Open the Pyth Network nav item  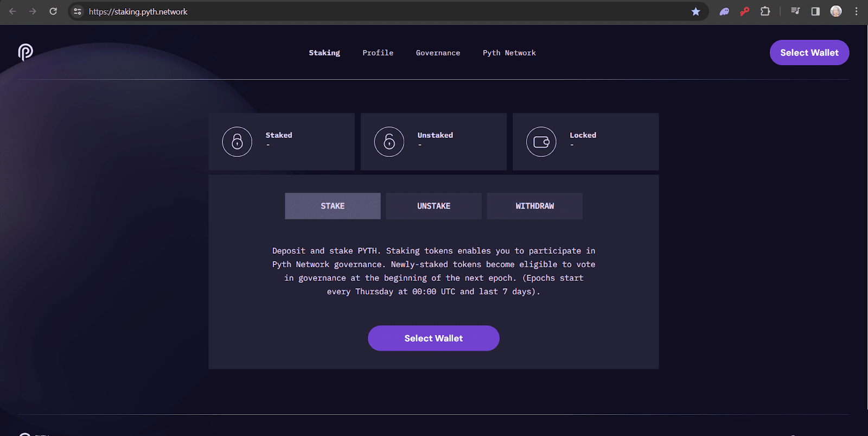[509, 53]
